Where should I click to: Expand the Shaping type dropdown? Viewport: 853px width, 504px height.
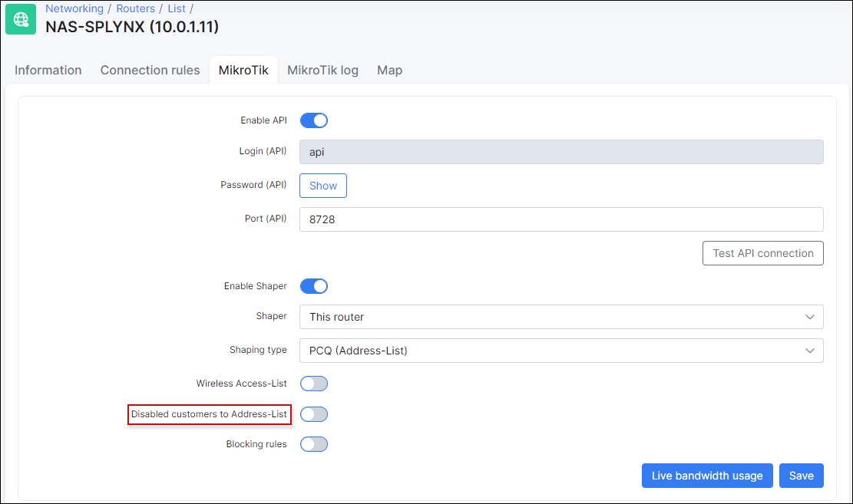[560, 351]
